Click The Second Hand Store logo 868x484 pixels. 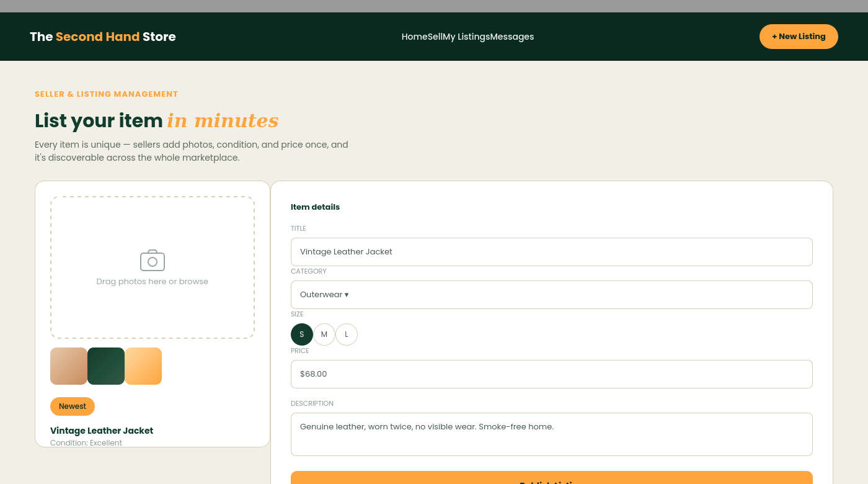coord(103,37)
